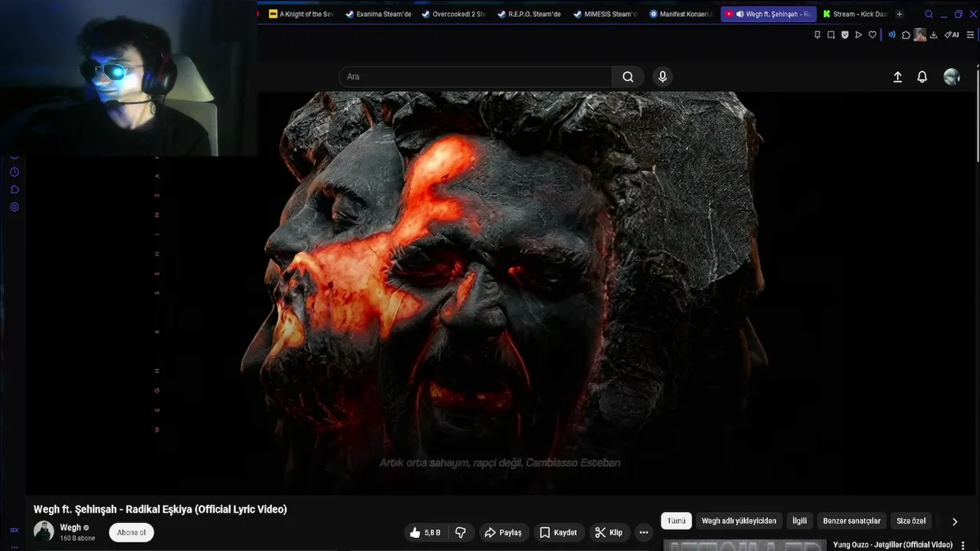Click the GX icon at sidebar bottom
Screen dimensions: 980x551
15,530
